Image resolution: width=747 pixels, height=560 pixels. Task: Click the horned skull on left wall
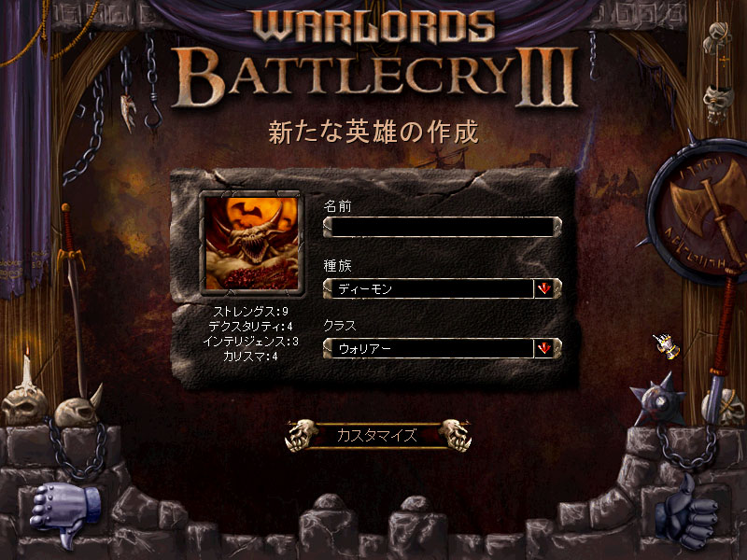78,408
